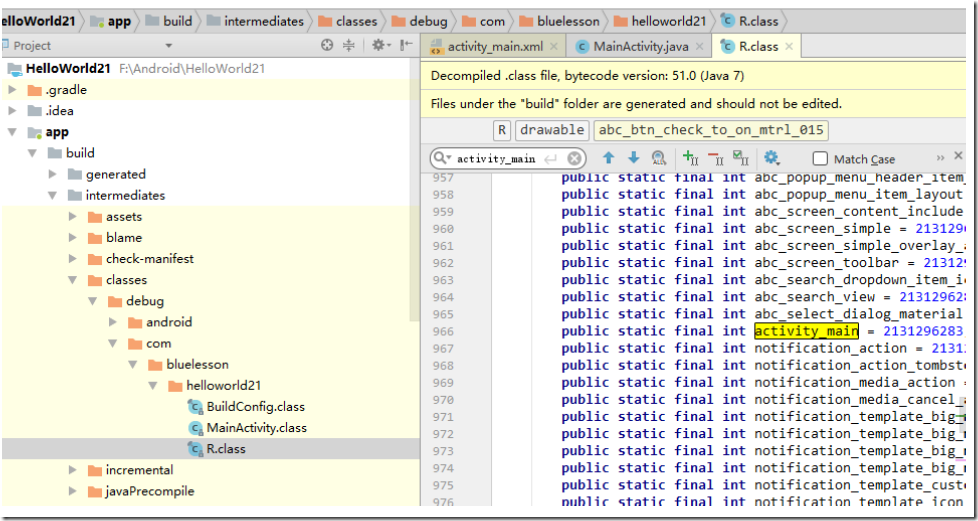Select BuildConfig.class in the project tree

(255, 407)
